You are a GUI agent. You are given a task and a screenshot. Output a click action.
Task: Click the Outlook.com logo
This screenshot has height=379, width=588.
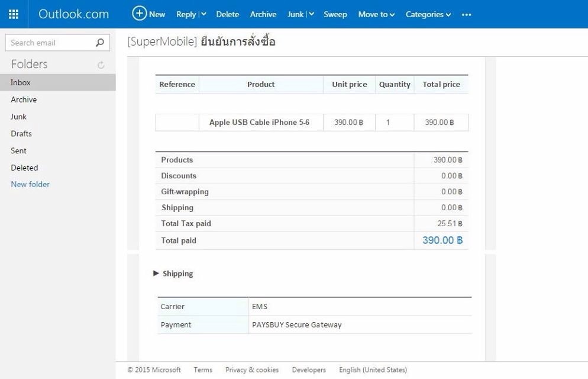(73, 14)
